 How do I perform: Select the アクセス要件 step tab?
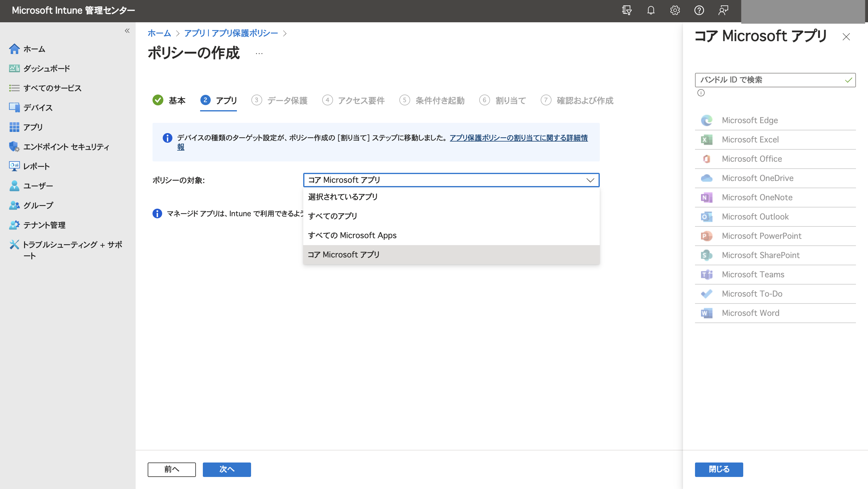(354, 100)
